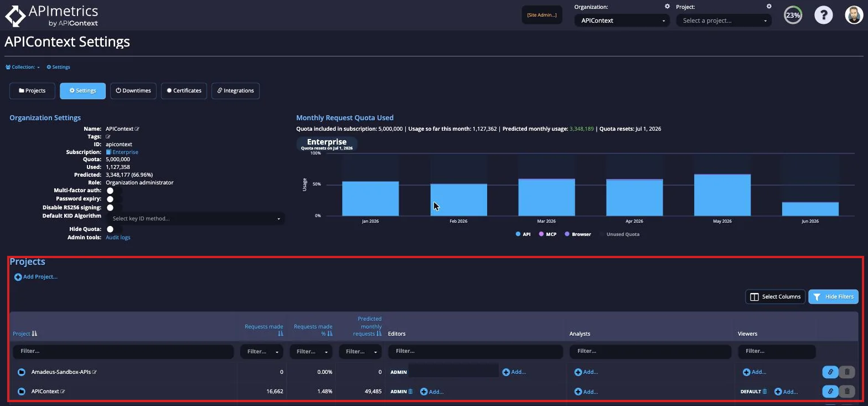Add viewer to Amadeus-Sandbox-APIs project
Viewport: 868px width, 406px height.
[754, 372]
